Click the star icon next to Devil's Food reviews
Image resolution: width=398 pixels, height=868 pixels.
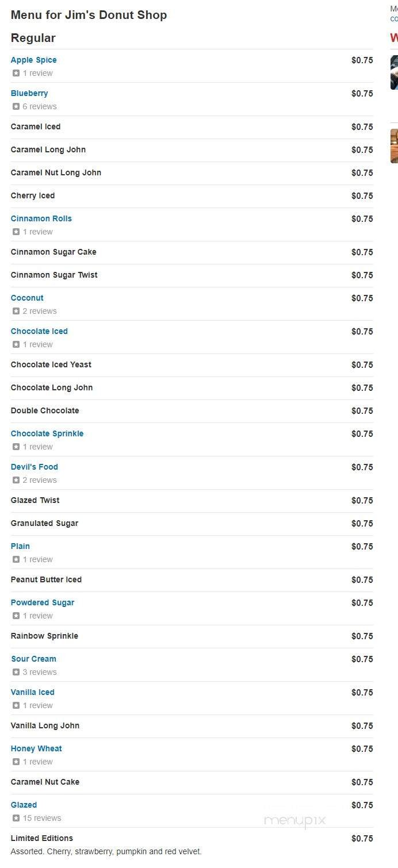[16, 480]
